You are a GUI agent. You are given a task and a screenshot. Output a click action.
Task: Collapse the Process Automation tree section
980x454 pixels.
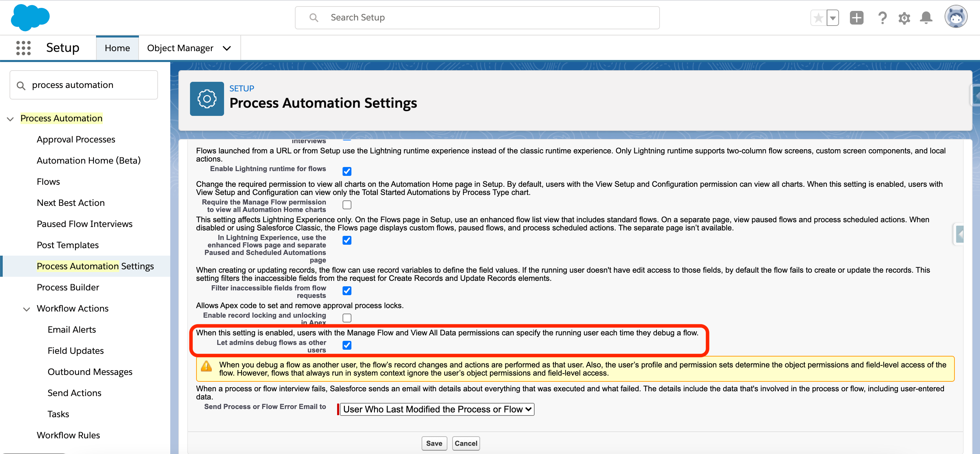pyautogui.click(x=10, y=119)
